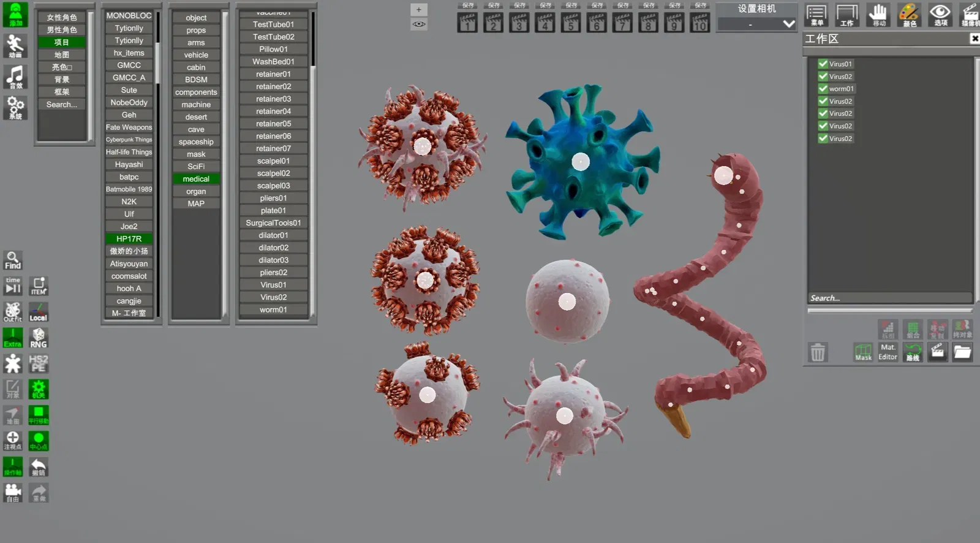The image size is (980, 543).
Task: Click the 撤销 undo arrow
Action: coord(39,467)
